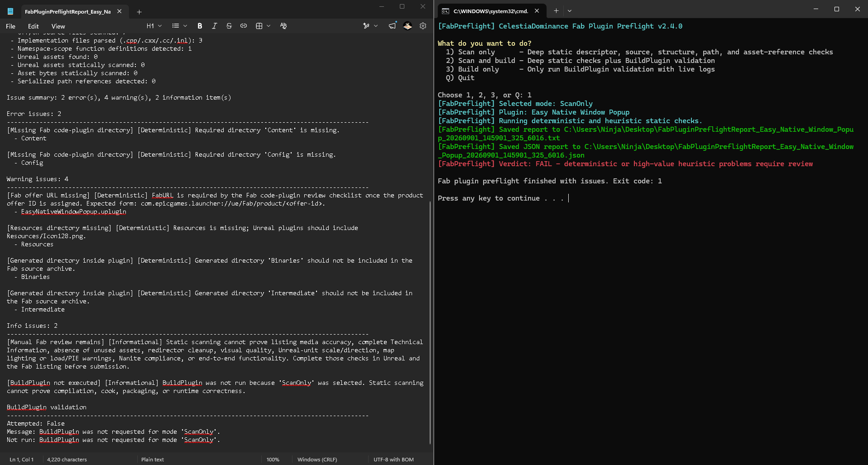Add a new tab in Notepad
The height and width of the screenshot is (465, 868).
click(x=139, y=12)
